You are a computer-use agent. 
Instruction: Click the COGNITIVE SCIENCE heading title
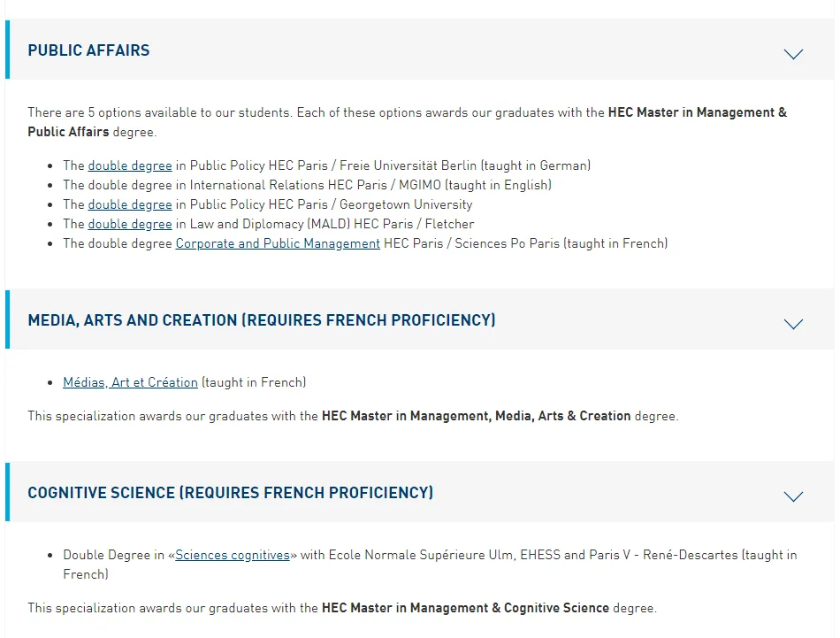pos(230,493)
